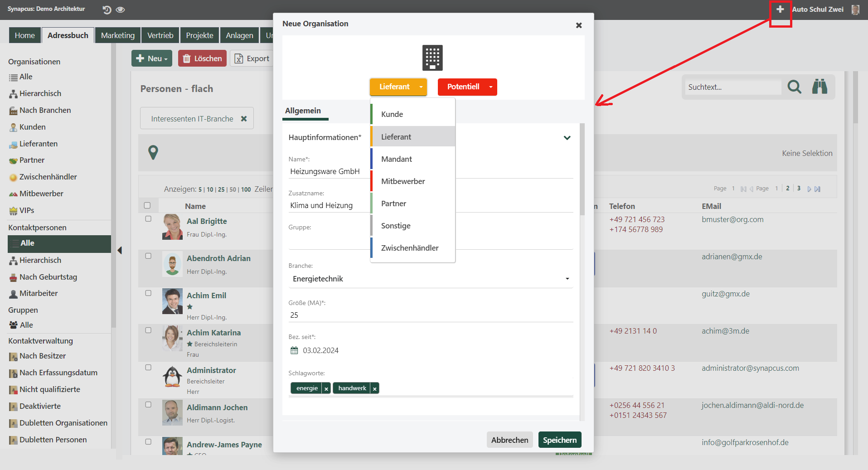This screenshot has height=470, width=868.
Task: Remove the energie keyword tag
Action: pyautogui.click(x=326, y=388)
